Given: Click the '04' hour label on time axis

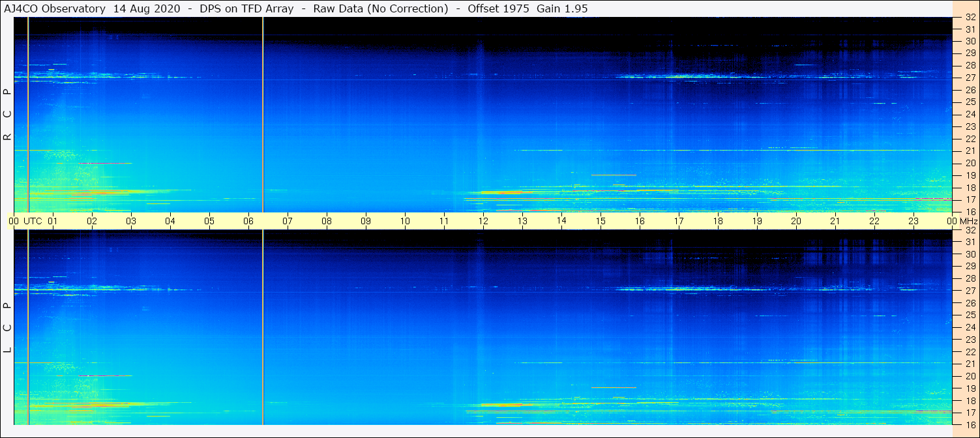Looking at the screenshot, I should [170, 221].
